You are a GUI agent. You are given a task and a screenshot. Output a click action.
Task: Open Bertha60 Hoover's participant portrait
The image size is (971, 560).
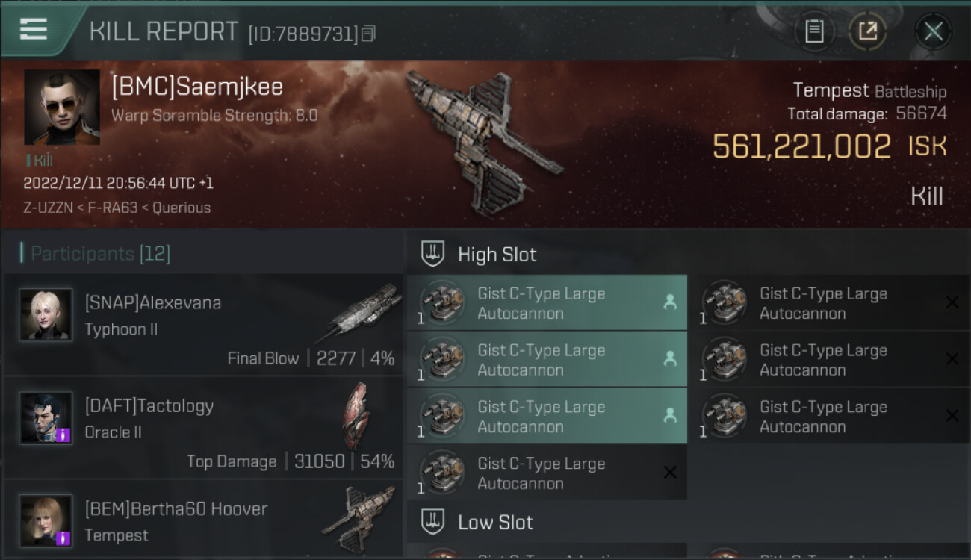click(46, 520)
